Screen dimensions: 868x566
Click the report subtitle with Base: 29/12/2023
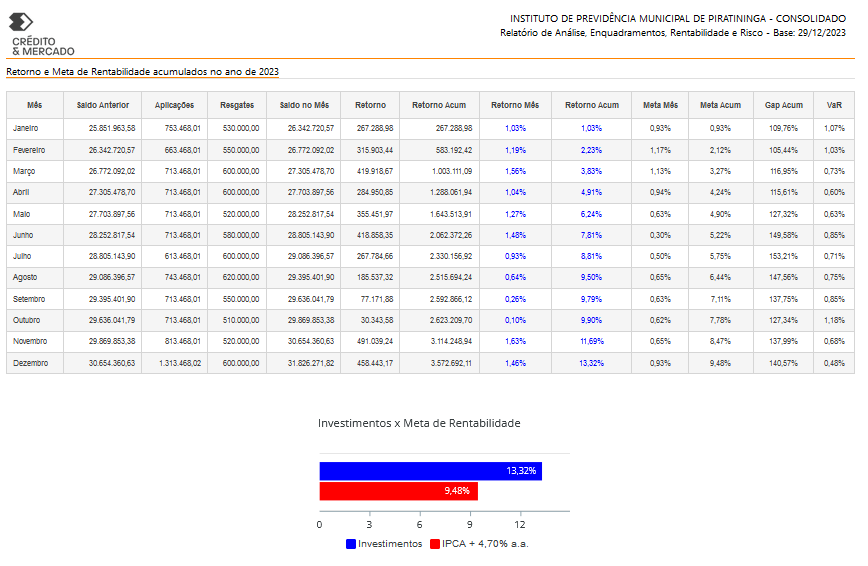[673, 33]
